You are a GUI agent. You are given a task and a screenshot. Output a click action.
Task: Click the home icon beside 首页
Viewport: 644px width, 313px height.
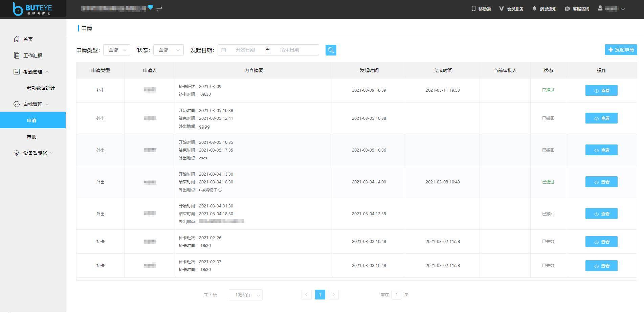pyautogui.click(x=17, y=39)
